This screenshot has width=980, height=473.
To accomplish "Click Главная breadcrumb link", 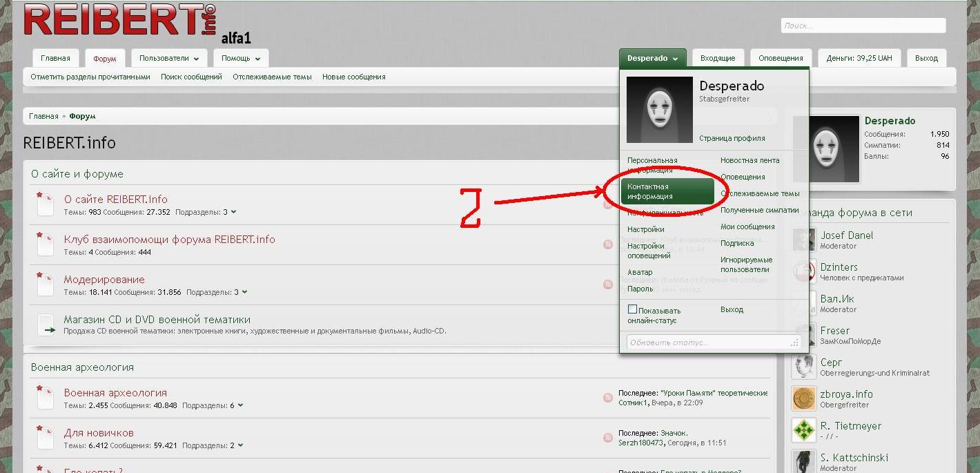I will (43, 116).
